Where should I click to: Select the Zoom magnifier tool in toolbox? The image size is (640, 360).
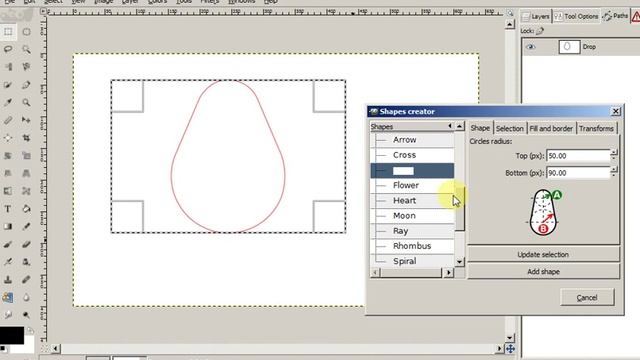click(x=26, y=102)
